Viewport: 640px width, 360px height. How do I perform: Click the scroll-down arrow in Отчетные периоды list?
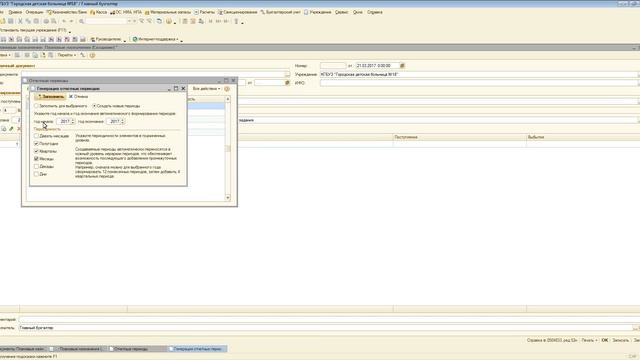click(x=228, y=198)
